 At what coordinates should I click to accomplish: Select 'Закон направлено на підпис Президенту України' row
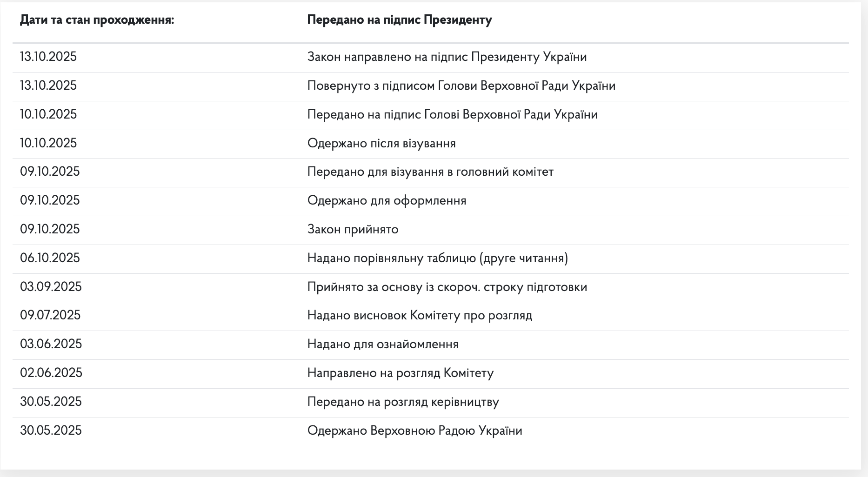point(447,57)
